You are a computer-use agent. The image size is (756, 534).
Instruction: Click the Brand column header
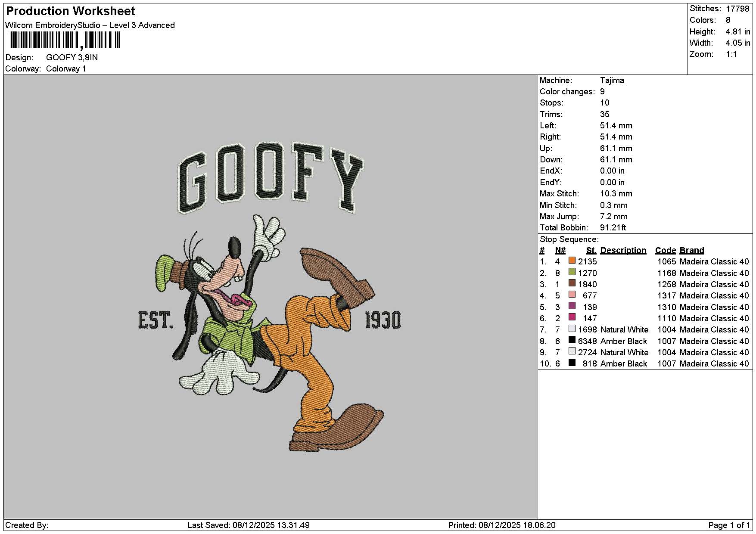691,251
